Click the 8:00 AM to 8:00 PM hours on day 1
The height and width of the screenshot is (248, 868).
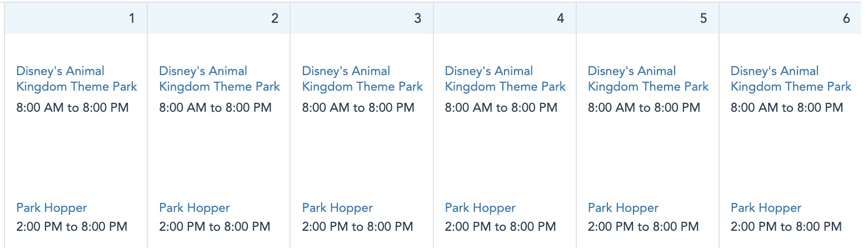pos(72,107)
